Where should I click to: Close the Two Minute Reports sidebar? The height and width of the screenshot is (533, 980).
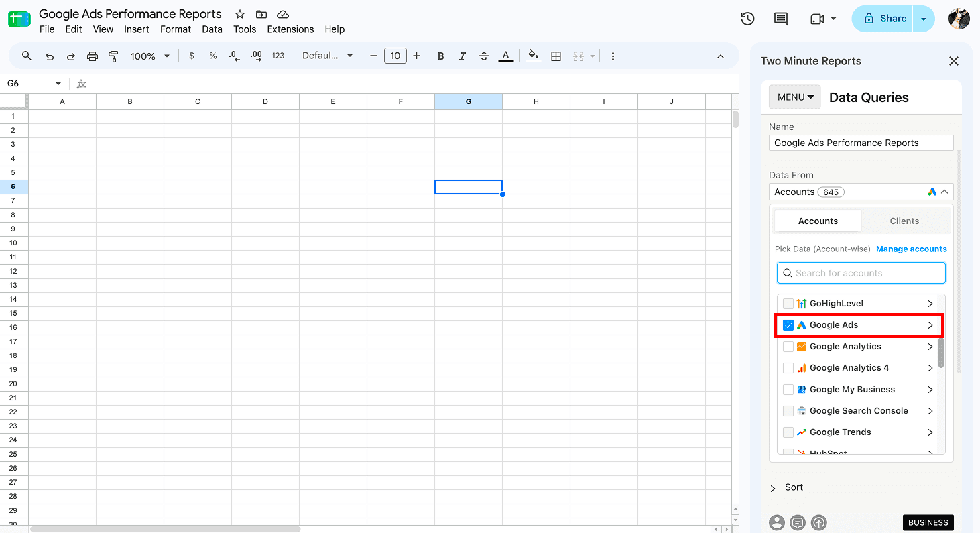point(954,61)
